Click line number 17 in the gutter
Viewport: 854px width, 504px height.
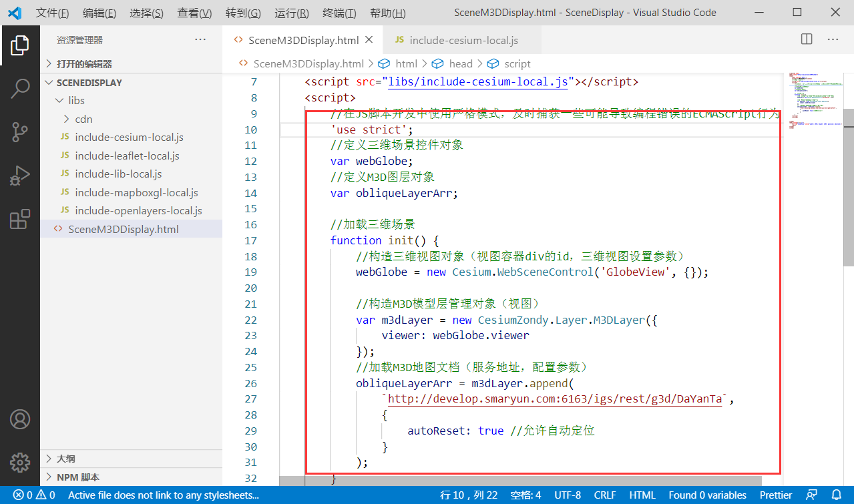[250, 240]
